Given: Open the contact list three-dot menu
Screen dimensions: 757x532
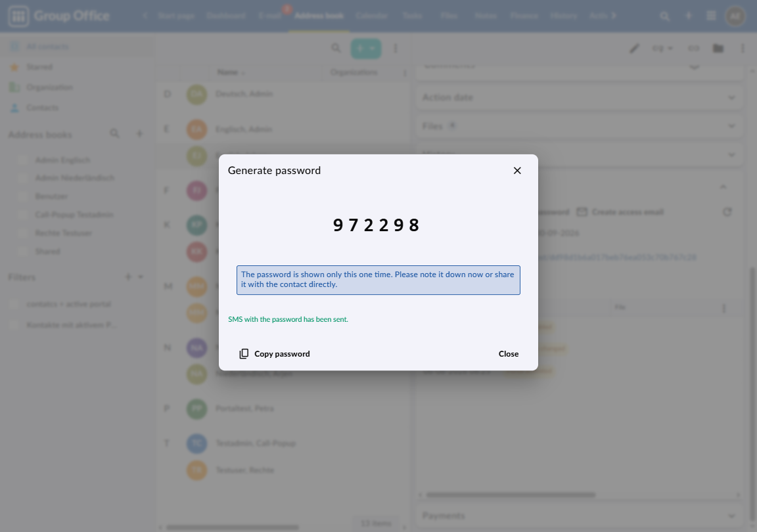Looking at the screenshot, I should click(396, 49).
